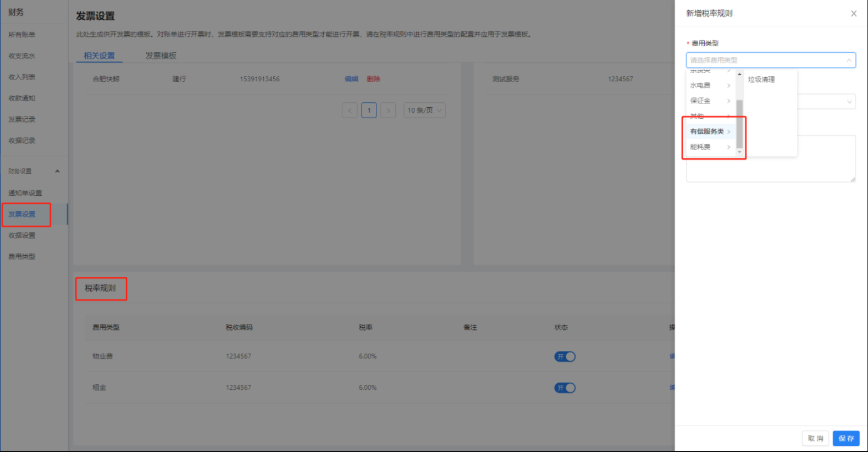Expand the 保证金 submenu arrow
This screenshot has width=868, height=452.
click(728, 101)
